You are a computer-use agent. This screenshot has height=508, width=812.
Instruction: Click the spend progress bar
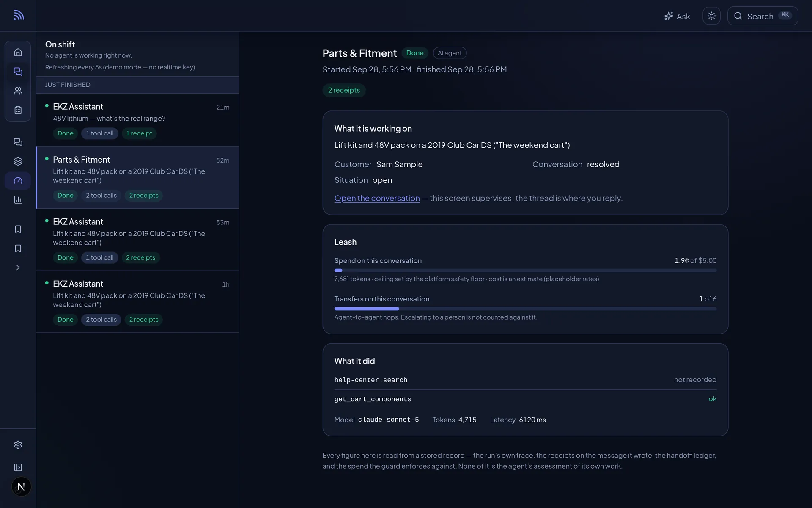point(525,271)
